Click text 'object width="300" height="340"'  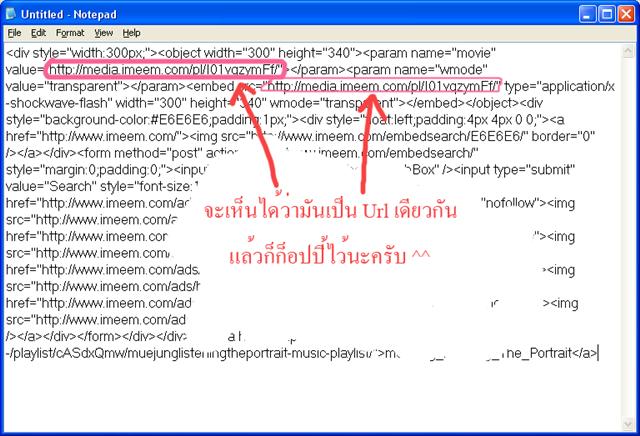pyautogui.click(x=258, y=53)
